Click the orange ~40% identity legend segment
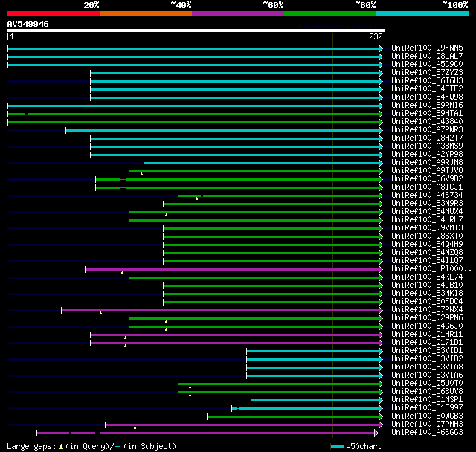476x452 pixels. 146,13
